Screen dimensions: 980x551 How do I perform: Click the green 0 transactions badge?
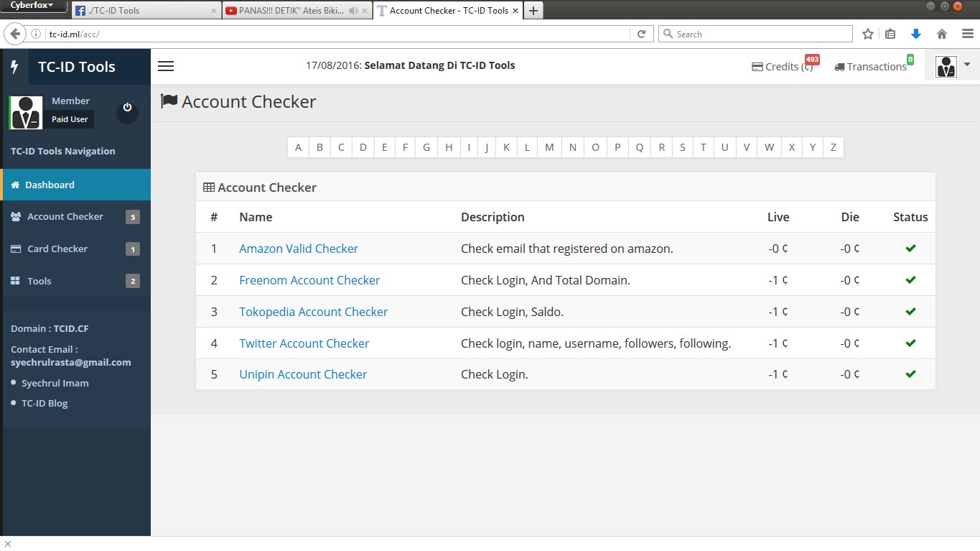(910, 60)
